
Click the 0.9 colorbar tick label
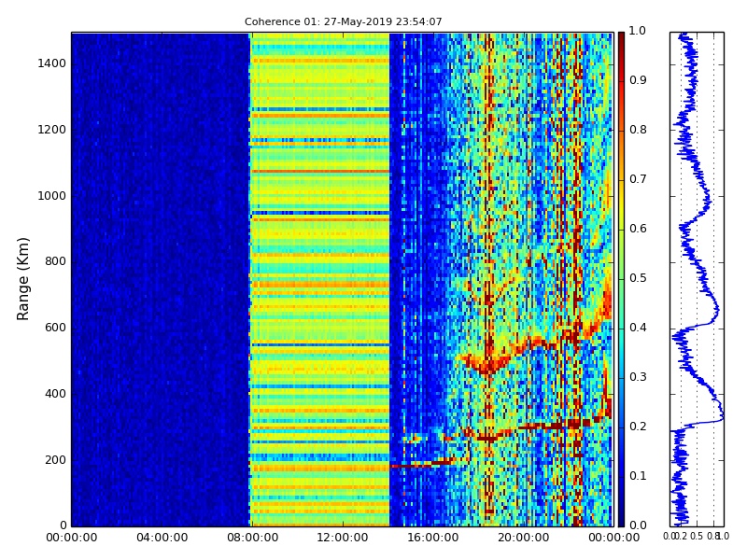pyautogui.click(x=638, y=80)
